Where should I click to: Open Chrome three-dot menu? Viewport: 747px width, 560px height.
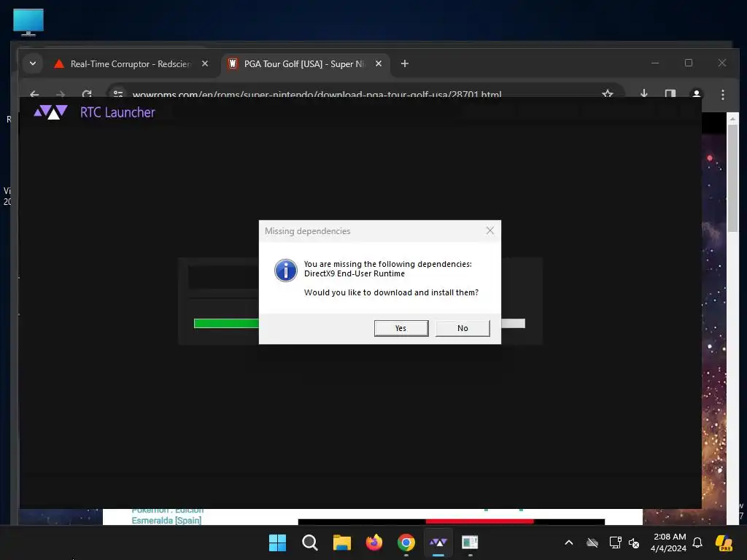pos(723,94)
